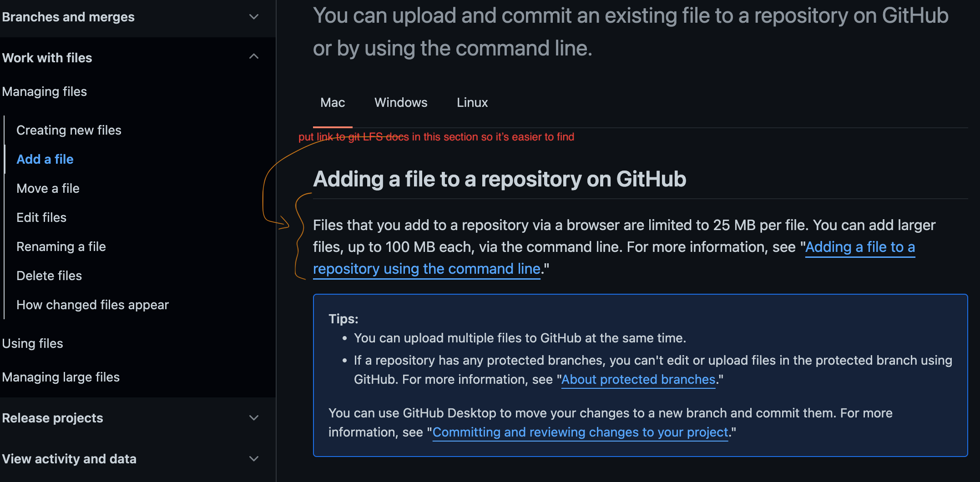Select Managing files in the sidebar
980x482 pixels.
coord(44,91)
